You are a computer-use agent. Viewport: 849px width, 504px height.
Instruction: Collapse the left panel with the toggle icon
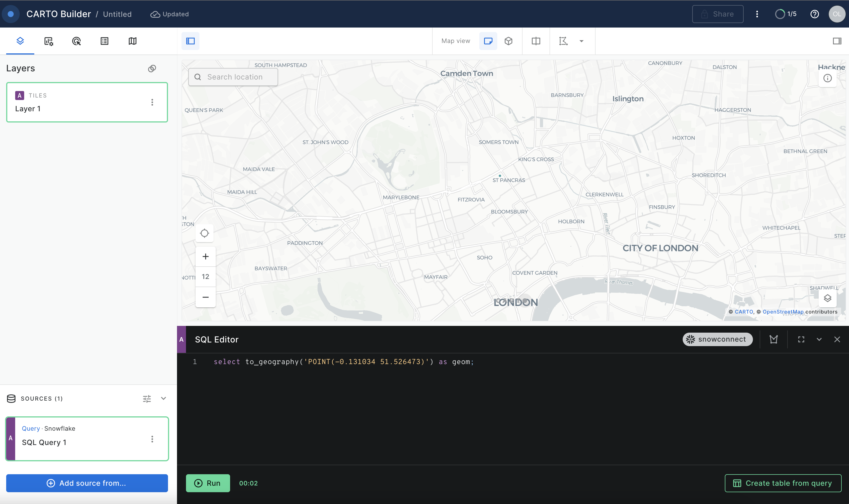pos(190,41)
